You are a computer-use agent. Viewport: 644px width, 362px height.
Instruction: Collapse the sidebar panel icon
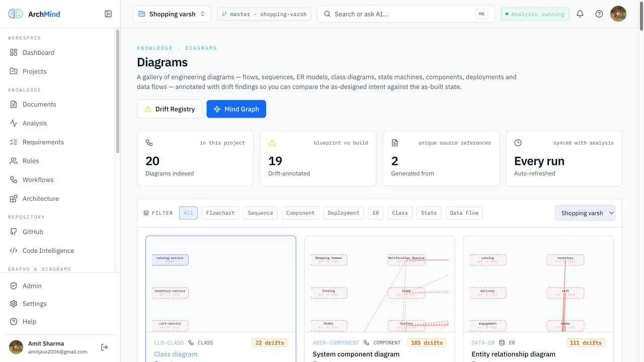click(108, 14)
